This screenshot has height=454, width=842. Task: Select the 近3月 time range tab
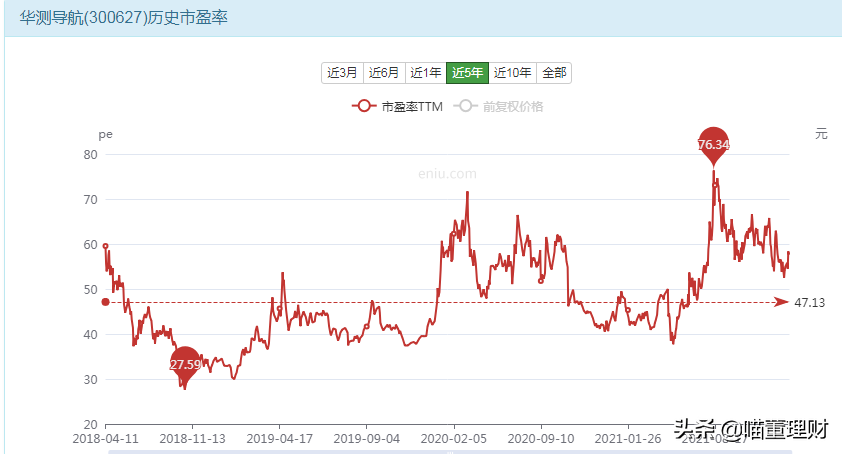tap(343, 73)
